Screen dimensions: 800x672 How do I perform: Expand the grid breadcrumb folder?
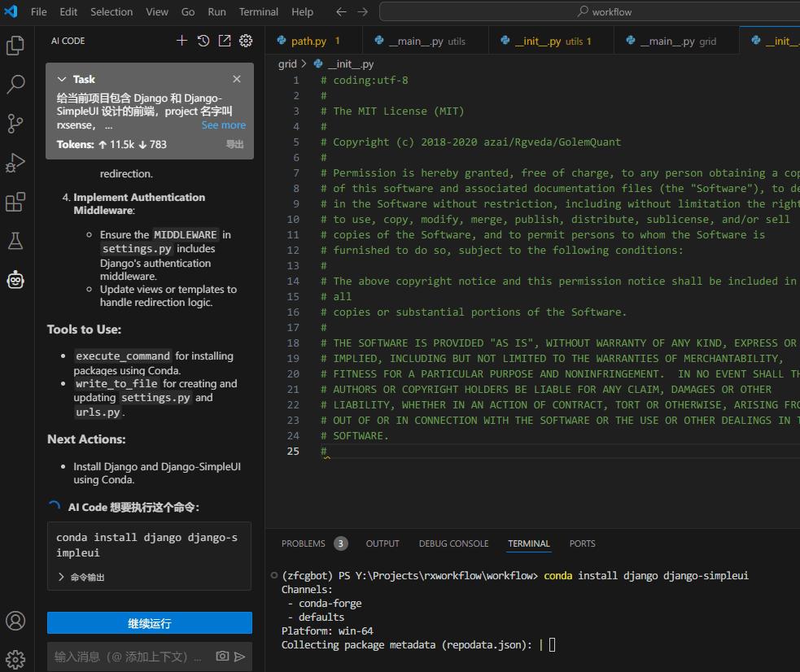287,63
